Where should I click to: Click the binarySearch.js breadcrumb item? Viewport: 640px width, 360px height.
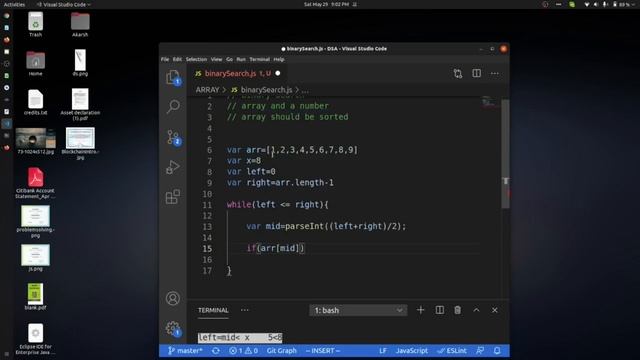click(x=262, y=90)
